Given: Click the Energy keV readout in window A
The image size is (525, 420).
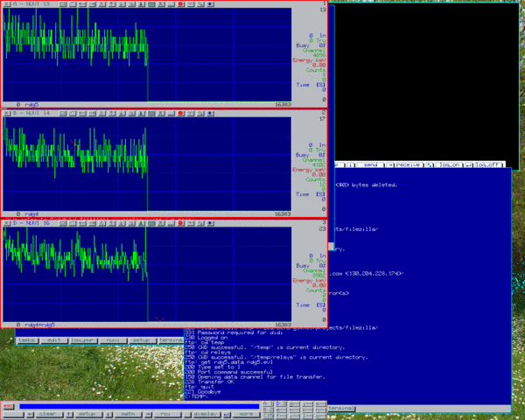Looking at the screenshot, I should coord(310,63).
